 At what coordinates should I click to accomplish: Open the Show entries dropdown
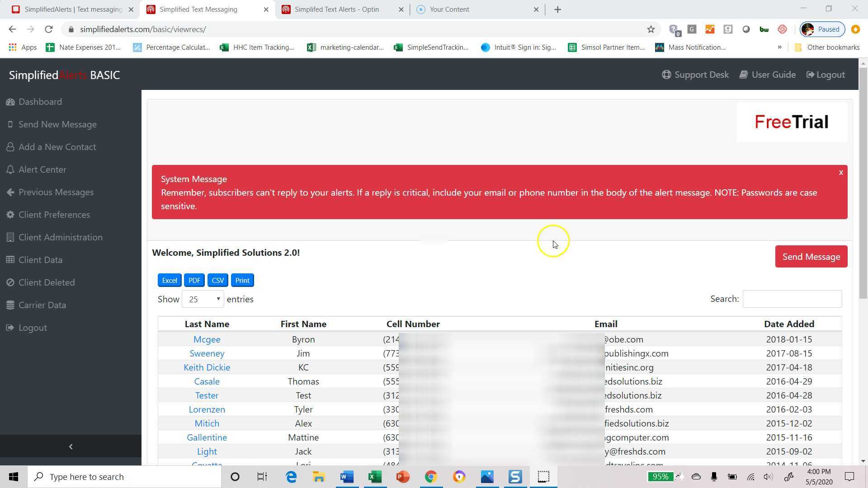(x=203, y=299)
